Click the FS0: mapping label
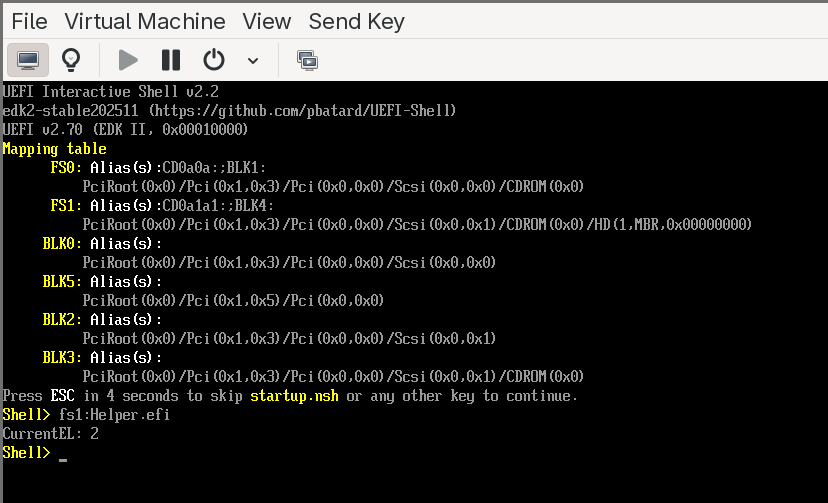Screen dimensions: 828x503 tap(66, 167)
